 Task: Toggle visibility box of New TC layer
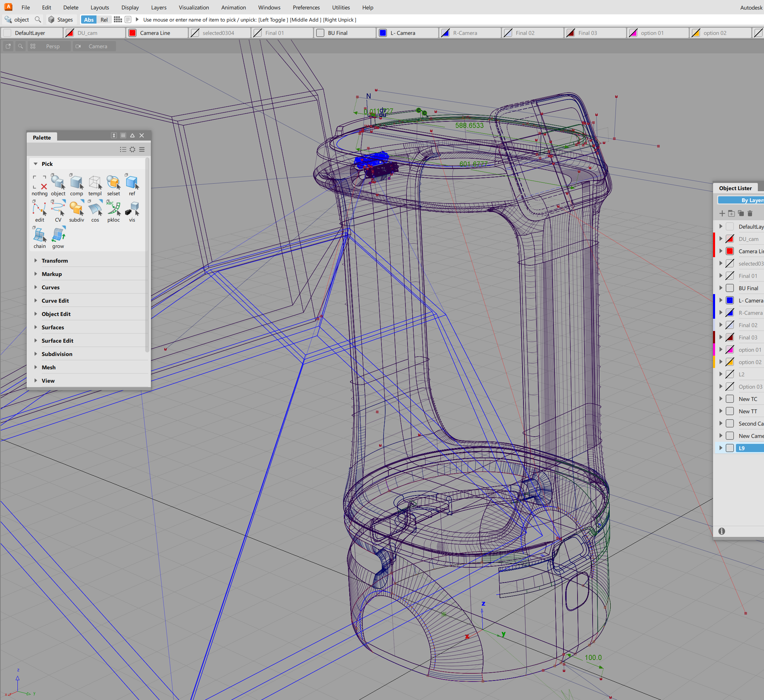click(729, 399)
